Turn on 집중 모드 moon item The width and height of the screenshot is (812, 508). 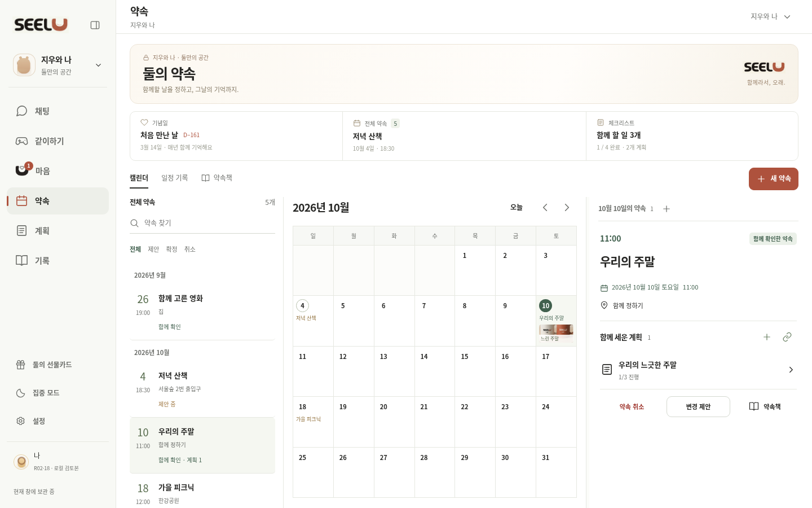58,393
